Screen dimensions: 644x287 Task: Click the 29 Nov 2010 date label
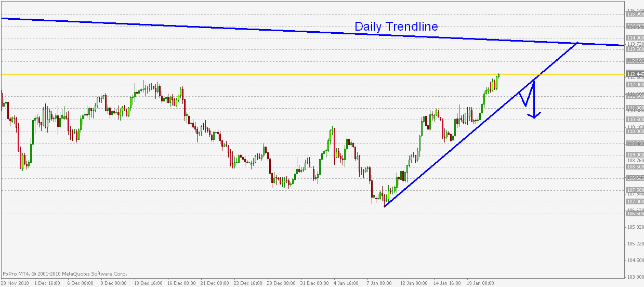tap(15, 283)
